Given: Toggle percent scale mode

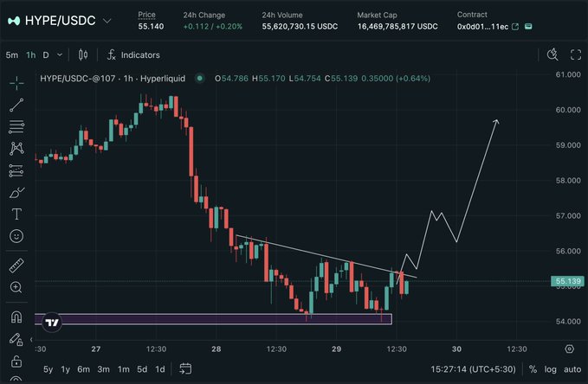Looking at the screenshot, I should coord(533,369).
